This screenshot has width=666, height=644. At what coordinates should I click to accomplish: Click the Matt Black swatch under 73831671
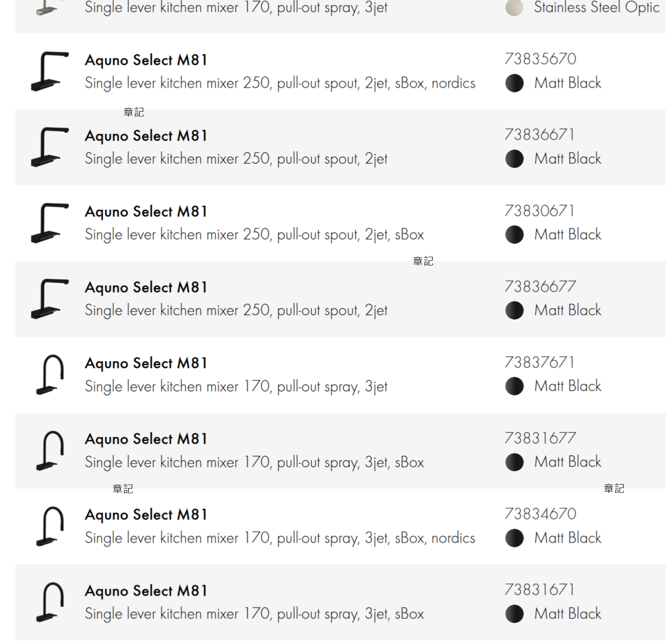coord(514,614)
